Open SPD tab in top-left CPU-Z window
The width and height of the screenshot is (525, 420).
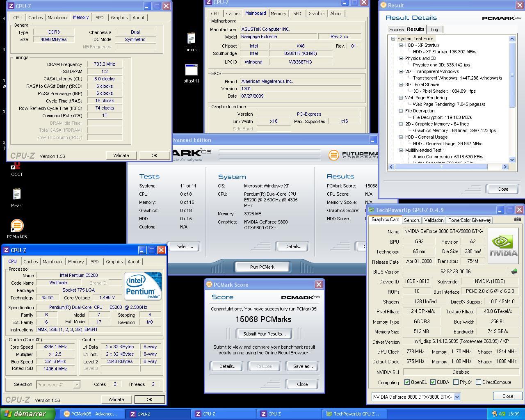click(x=99, y=18)
